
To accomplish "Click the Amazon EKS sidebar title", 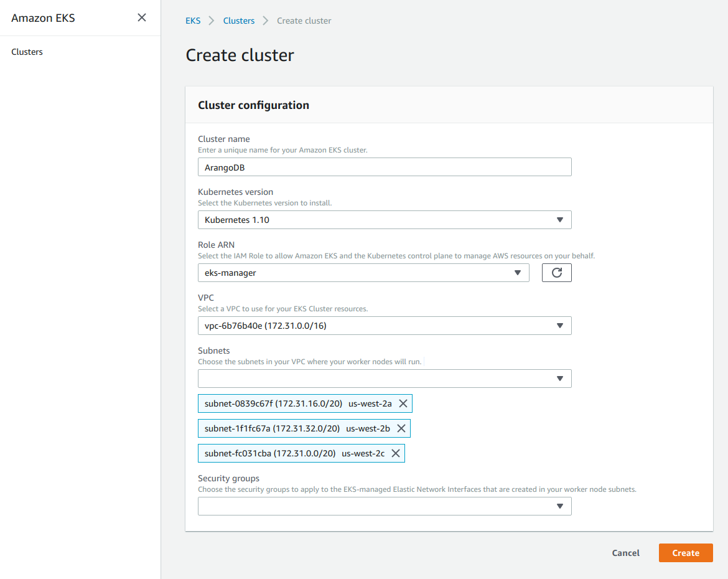I will 43,18.
